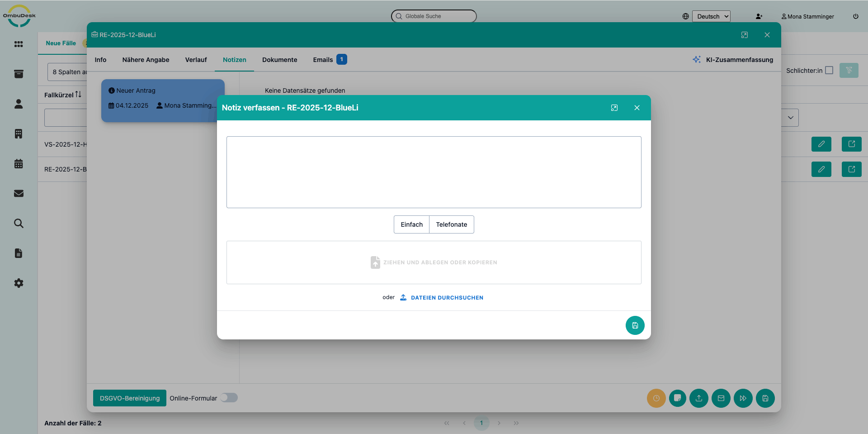Click the save note floppy disk icon

635,325
